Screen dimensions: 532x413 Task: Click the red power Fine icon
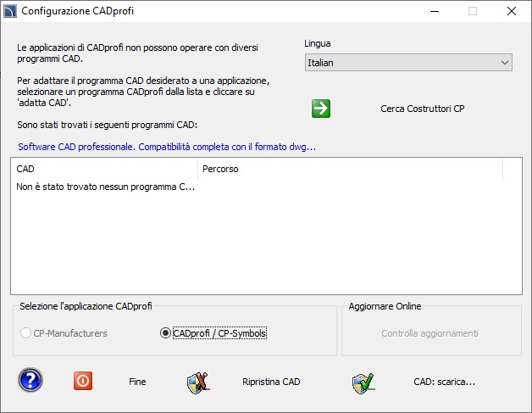(83, 381)
